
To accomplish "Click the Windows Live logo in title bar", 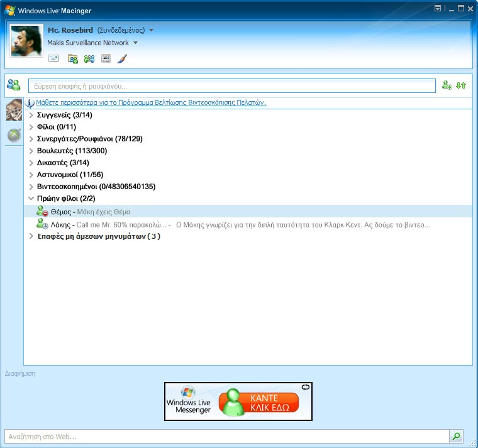I will click(10, 10).
